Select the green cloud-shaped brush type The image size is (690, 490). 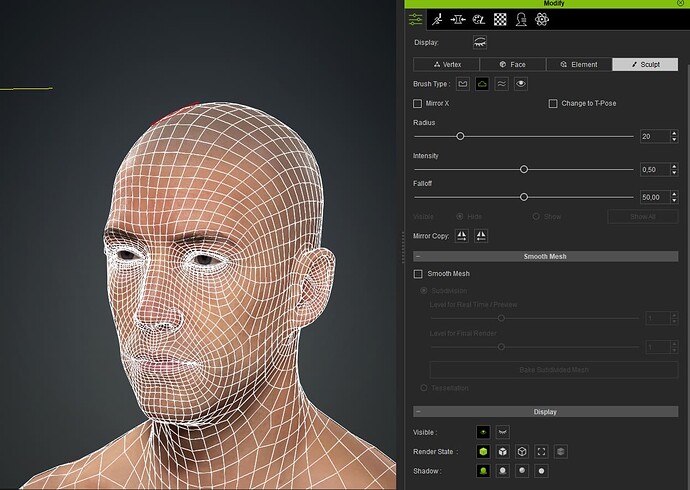pyautogui.click(x=482, y=84)
